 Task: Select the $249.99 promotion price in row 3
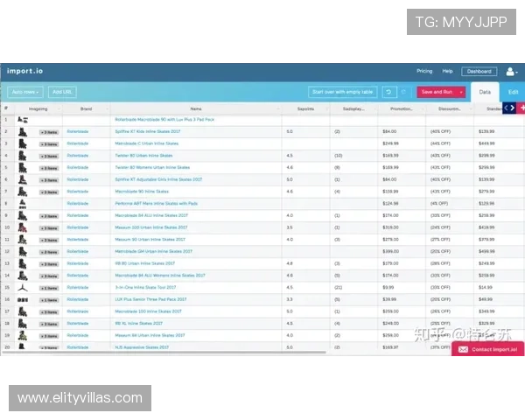point(390,143)
